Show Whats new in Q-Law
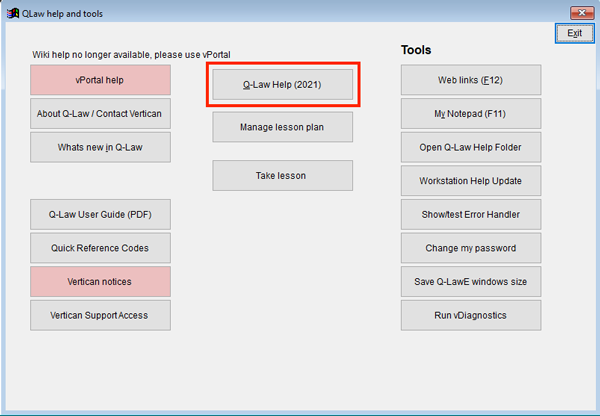The width and height of the screenshot is (600, 416). 100,147
